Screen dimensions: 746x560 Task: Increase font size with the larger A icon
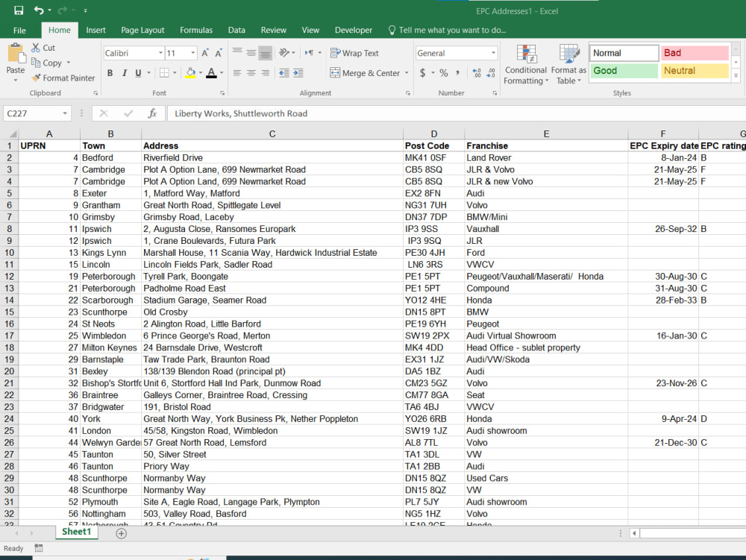click(204, 53)
